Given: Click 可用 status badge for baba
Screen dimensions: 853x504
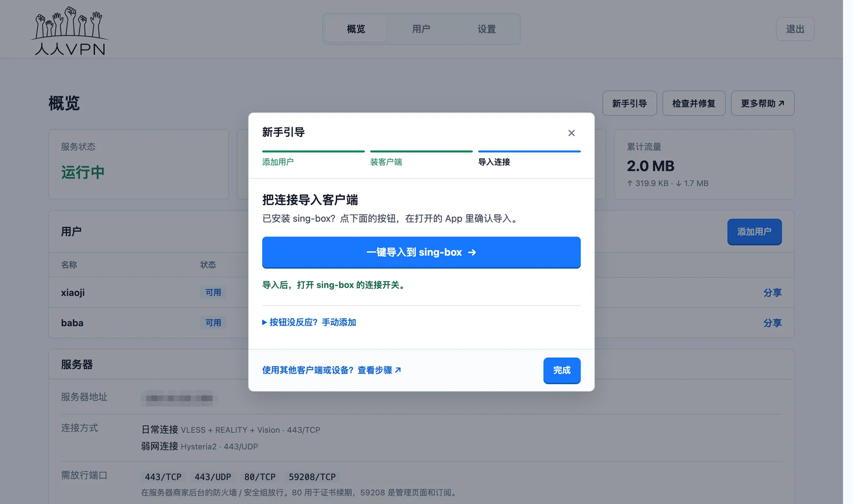Looking at the screenshot, I should (x=213, y=323).
